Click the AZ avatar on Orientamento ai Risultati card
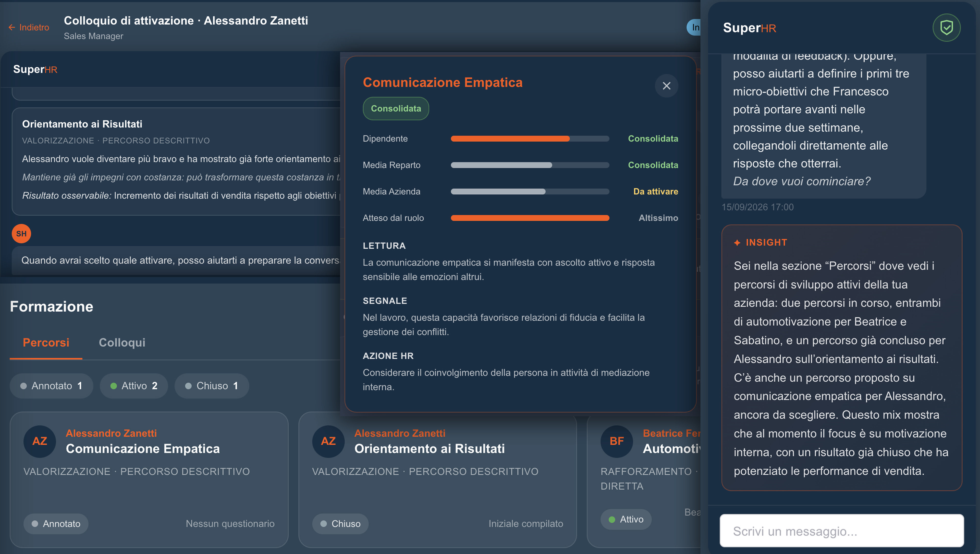This screenshot has width=980, height=554. point(328,441)
